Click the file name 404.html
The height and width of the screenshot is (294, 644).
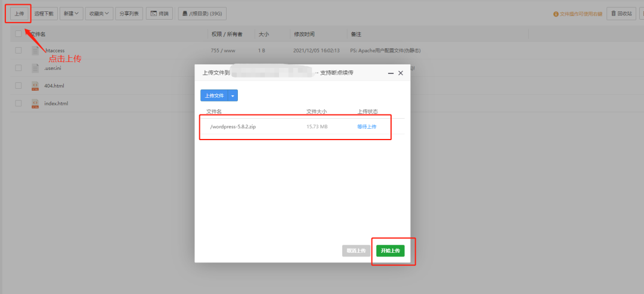click(x=54, y=86)
